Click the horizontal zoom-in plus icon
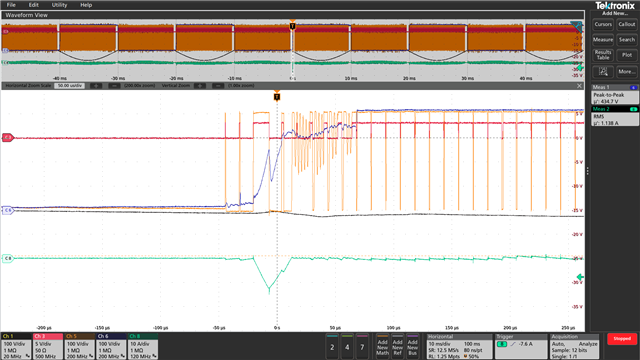The image size is (640, 360). pos(96,86)
